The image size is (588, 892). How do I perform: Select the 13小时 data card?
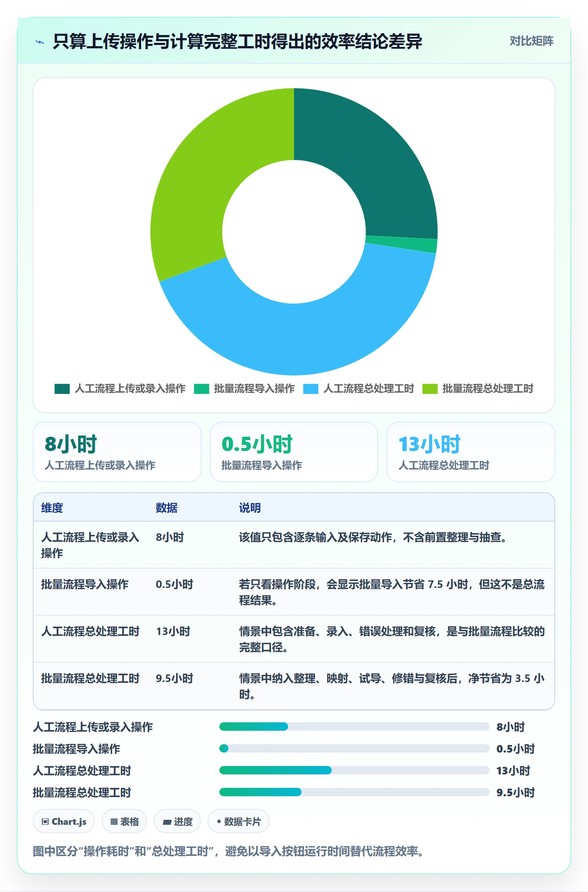pyautogui.click(x=471, y=452)
